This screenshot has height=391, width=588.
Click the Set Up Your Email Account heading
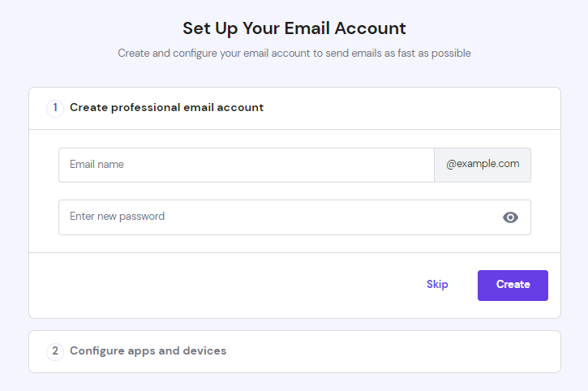(x=294, y=28)
